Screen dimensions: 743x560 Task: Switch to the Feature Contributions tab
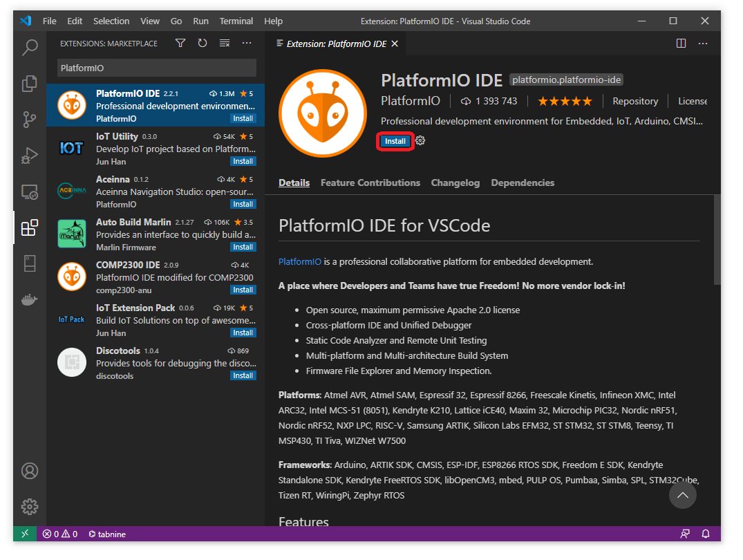[x=370, y=183]
